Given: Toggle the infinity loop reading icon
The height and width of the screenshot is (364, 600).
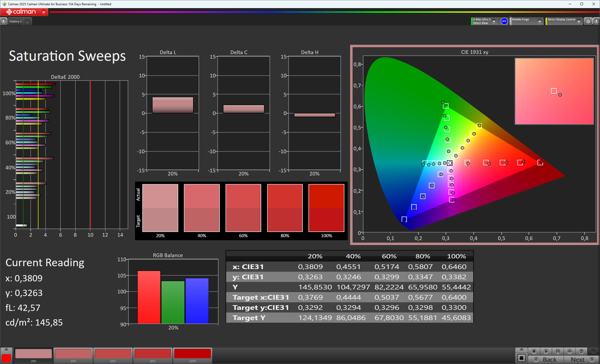Looking at the screenshot, I should click(570, 351).
